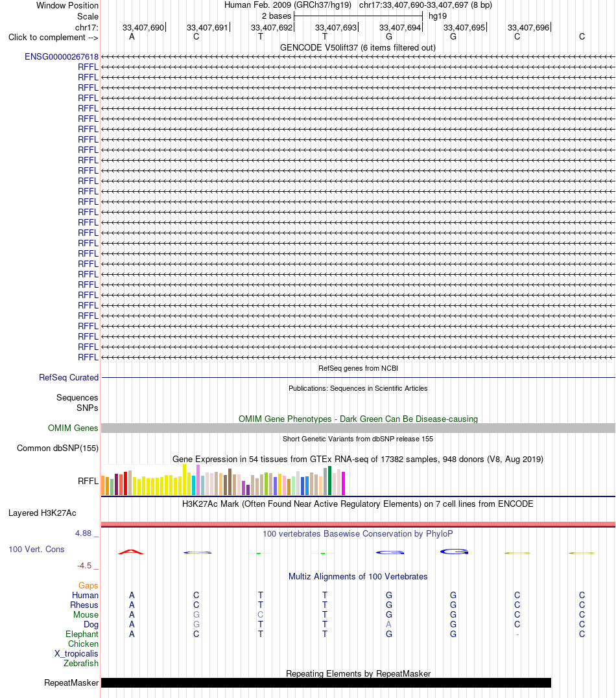Open the GTEx Gene Expression in 54 tissues title

[358, 459]
